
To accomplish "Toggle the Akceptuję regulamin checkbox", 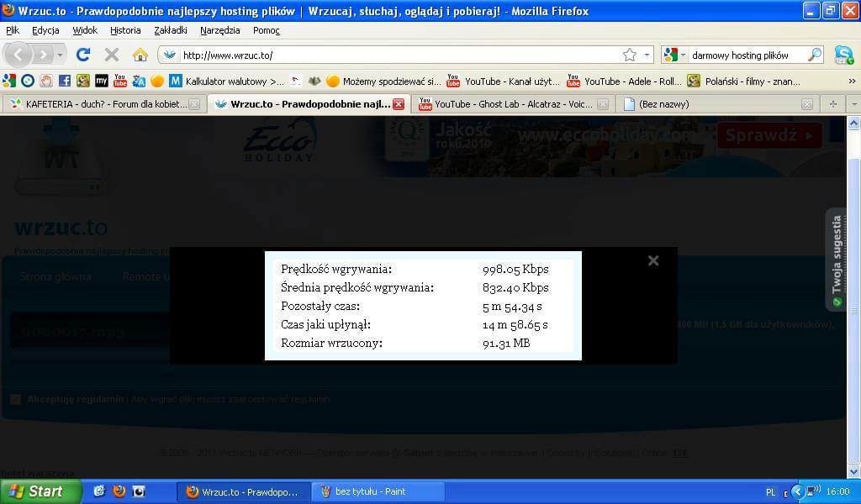I will pyautogui.click(x=15, y=399).
